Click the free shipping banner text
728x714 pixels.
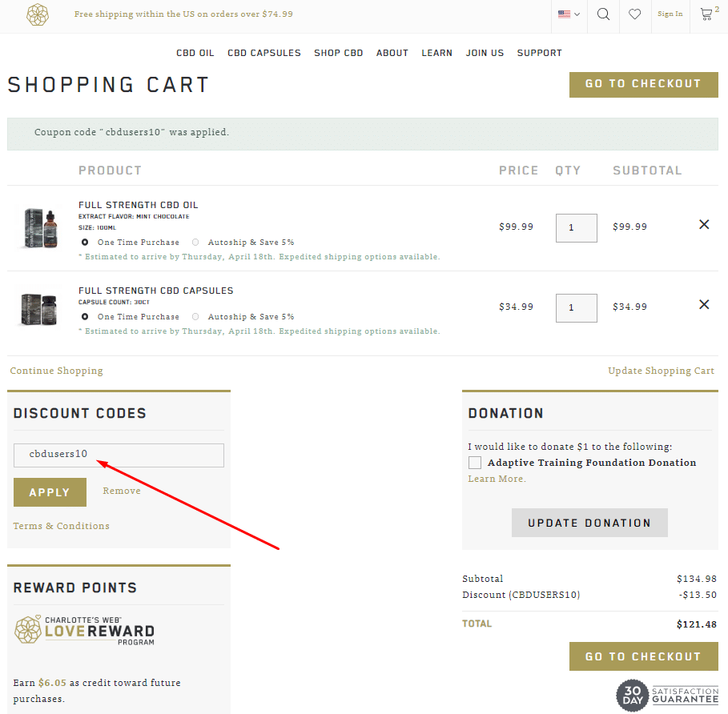pos(183,14)
